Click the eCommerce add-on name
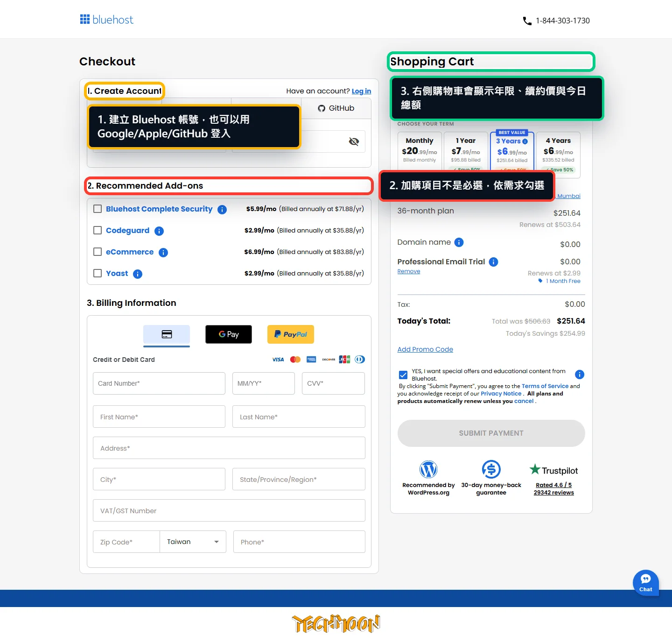The image size is (672, 643). (130, 252)
